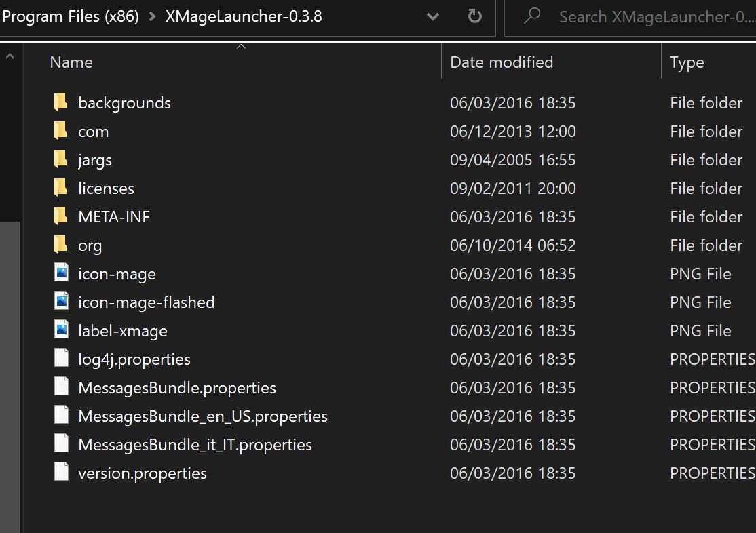Click the MessagesBundle_en_US.properties file icon
756x533 pixels.
61,415
